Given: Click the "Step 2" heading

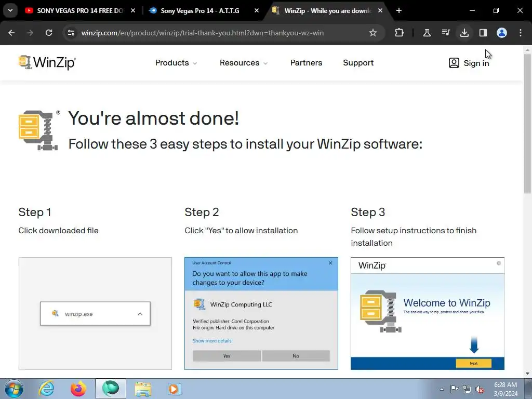Looking at the screenshot, I should coord(202,212).
